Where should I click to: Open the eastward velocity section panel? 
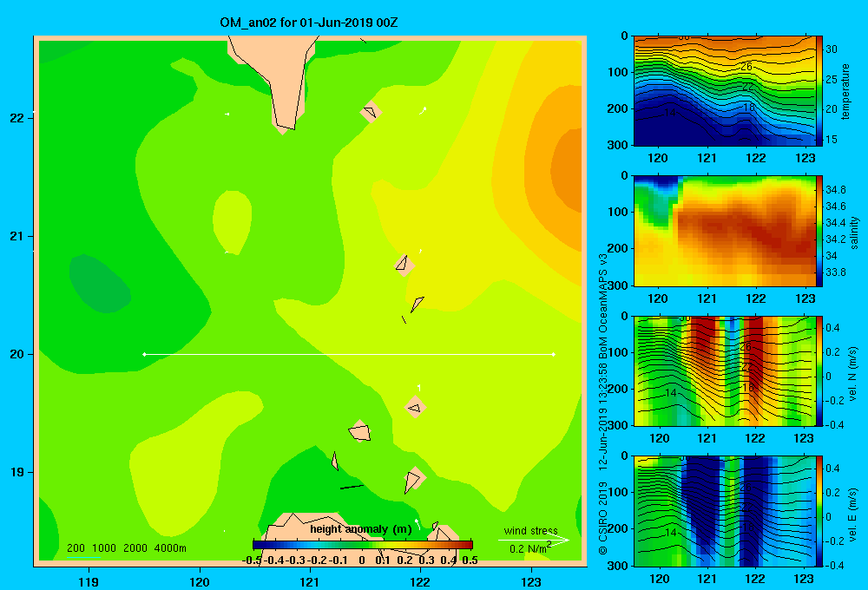tap(725, 511)
